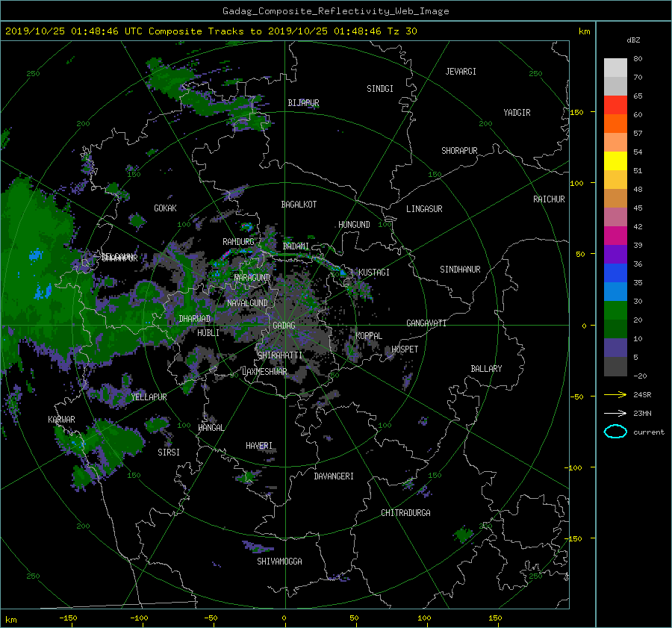Select the purple 39 dBZ color swatch
This screenshot has height=628, width=672.
pos(615,254)
